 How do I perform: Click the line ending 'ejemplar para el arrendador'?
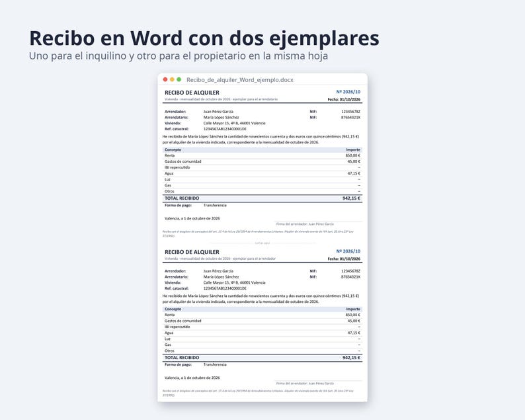pyautogui.click(x=220, y=259)
